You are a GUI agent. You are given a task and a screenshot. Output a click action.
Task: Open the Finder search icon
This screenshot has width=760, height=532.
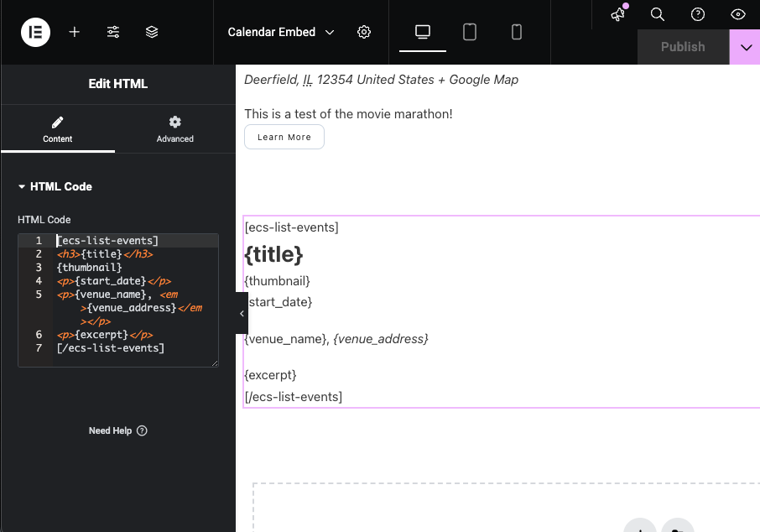tap(658, 14)
